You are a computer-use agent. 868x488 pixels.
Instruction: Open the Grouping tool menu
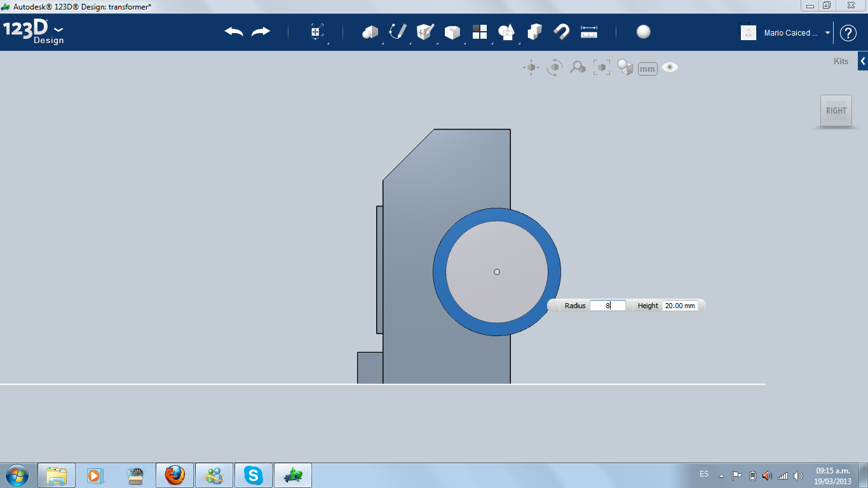[506, 32]
